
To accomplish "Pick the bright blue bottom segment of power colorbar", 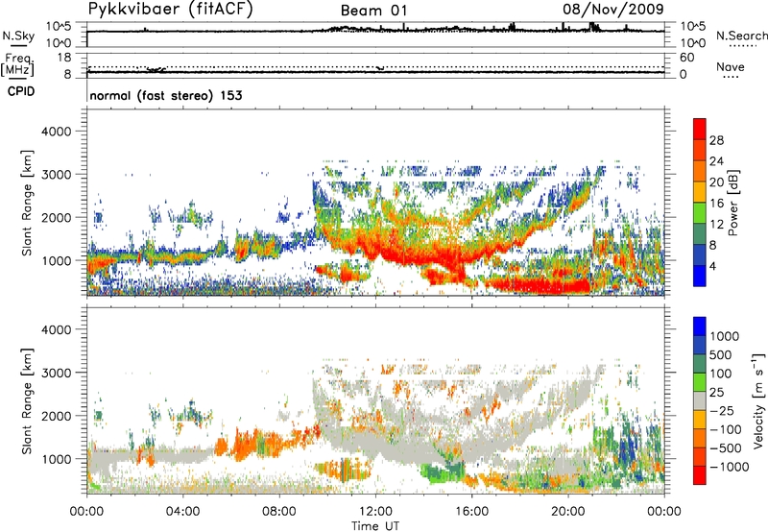I will (x=700, y=277).
